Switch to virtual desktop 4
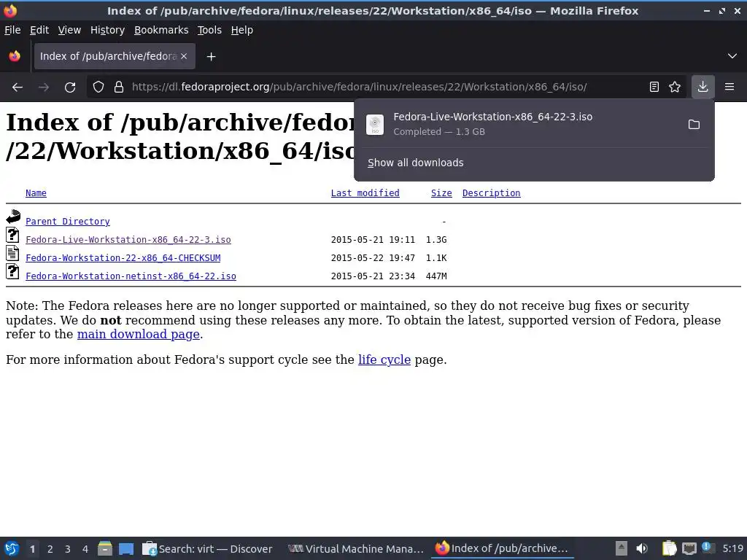 [85, 549]
